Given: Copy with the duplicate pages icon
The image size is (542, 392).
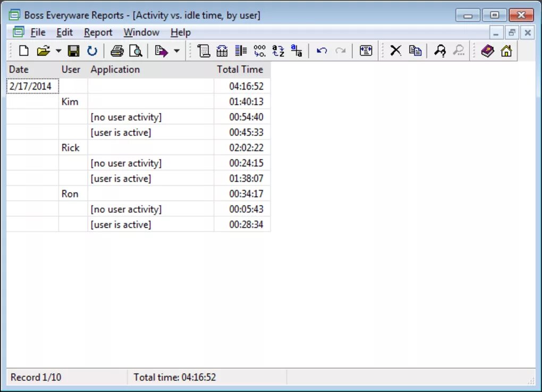Looking at the screenshot, I should [415, 51].
